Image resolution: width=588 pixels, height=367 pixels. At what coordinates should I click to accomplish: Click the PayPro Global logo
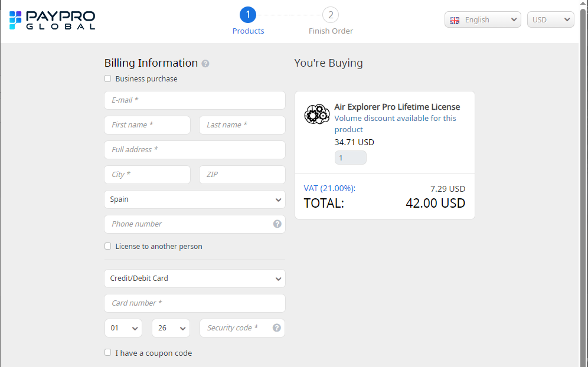(52, 20)
